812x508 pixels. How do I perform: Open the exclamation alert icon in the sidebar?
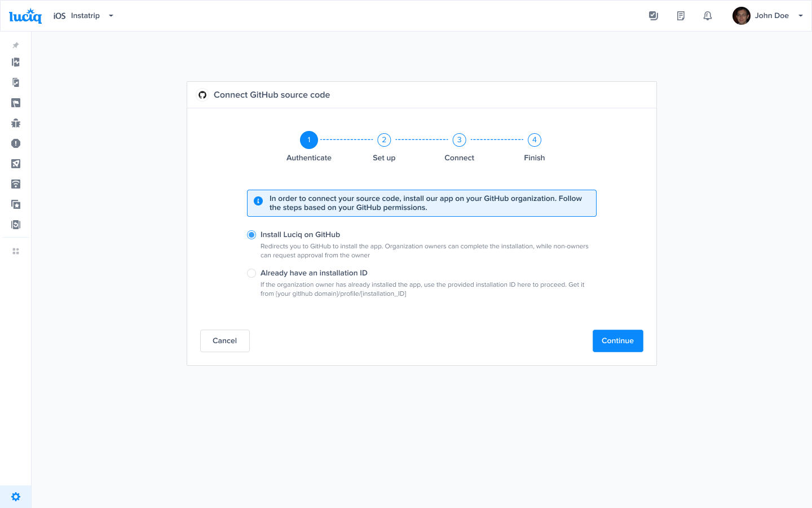point(16,143)
